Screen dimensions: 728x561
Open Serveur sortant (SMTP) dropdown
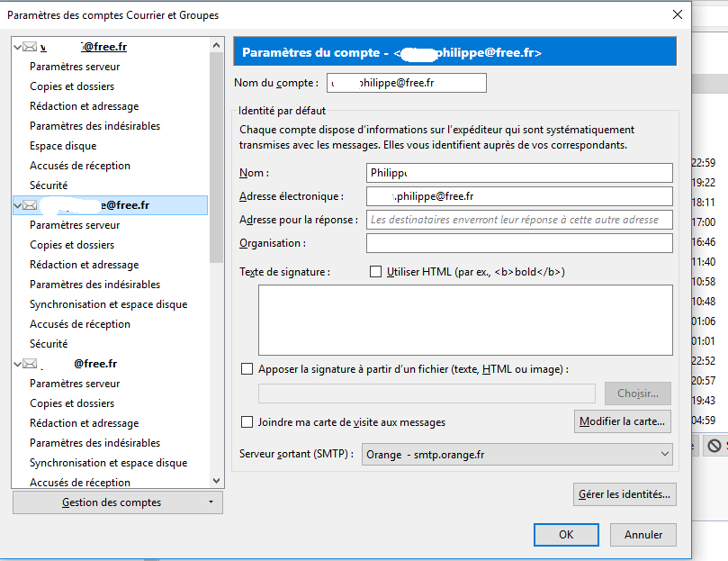(x=517, y=455)
